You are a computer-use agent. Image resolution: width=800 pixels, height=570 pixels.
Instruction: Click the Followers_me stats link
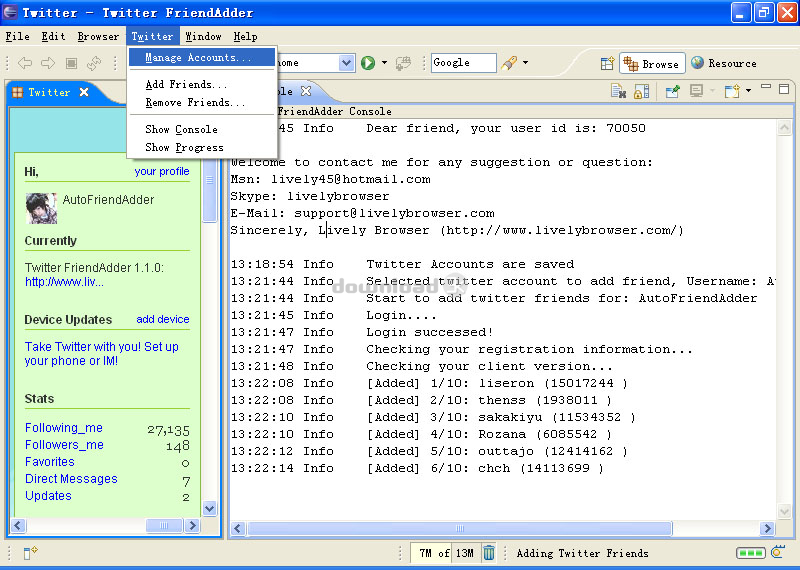point(64,445)
